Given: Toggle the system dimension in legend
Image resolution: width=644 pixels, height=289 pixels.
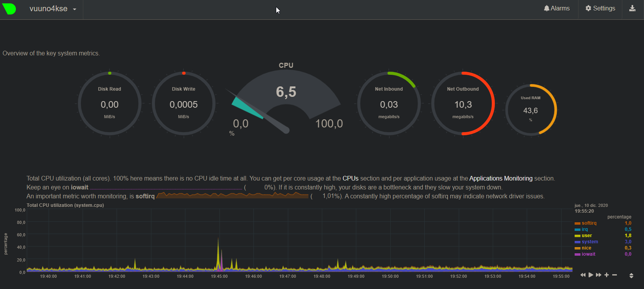Looking at the screenshot, I should (589, 242).
